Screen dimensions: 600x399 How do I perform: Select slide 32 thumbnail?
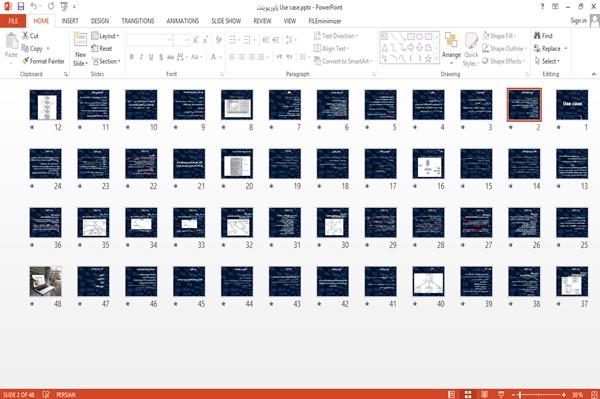[237, 222]
